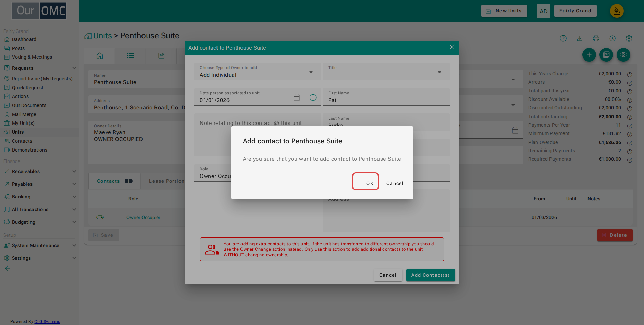Switch to the list view tab
644x325 pixels.
point(131,56)
